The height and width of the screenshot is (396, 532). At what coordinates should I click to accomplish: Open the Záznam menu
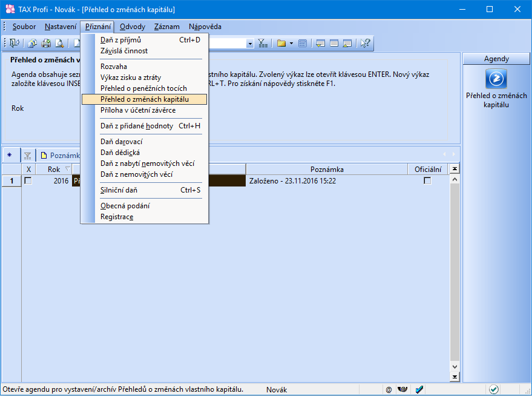[x=167, y=27]
